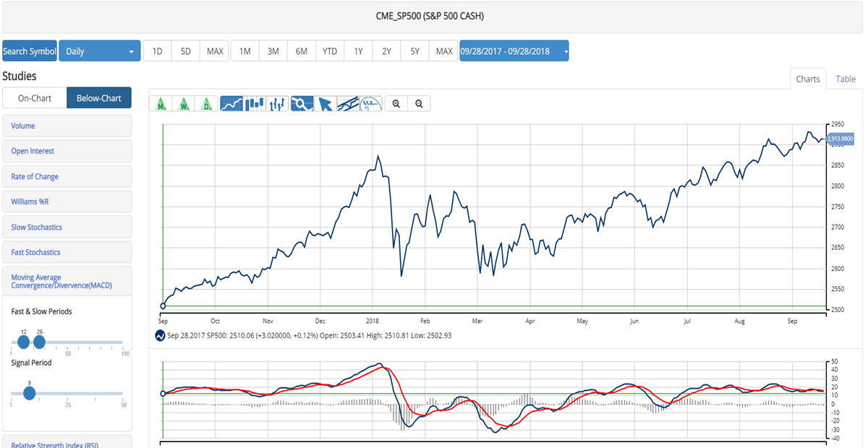The image size is (868, 448).
Task: Activate the zoom selection tool
Action: [301, 103]
